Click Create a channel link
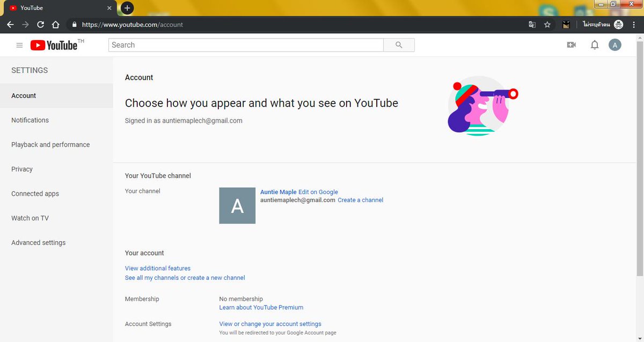This screenshot has height=342, width=644. [360, 200]
